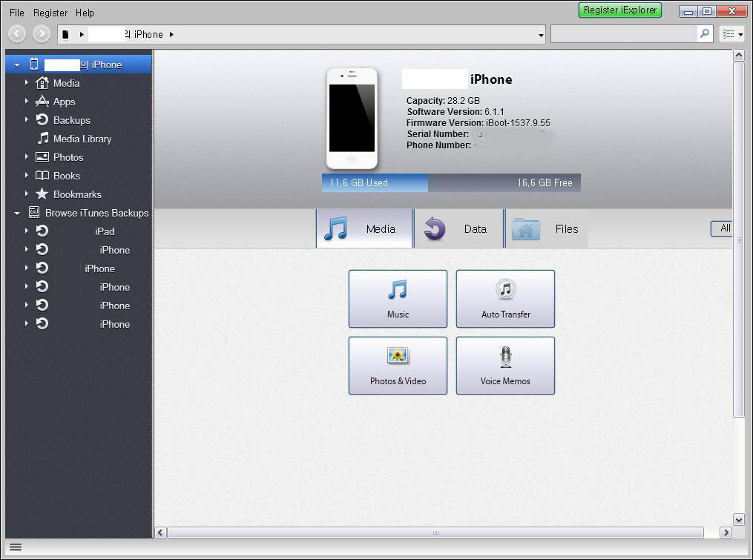Click the vertical scrollbar down arrow
This screenshot has height=560, width=753.
click(739, 519)
